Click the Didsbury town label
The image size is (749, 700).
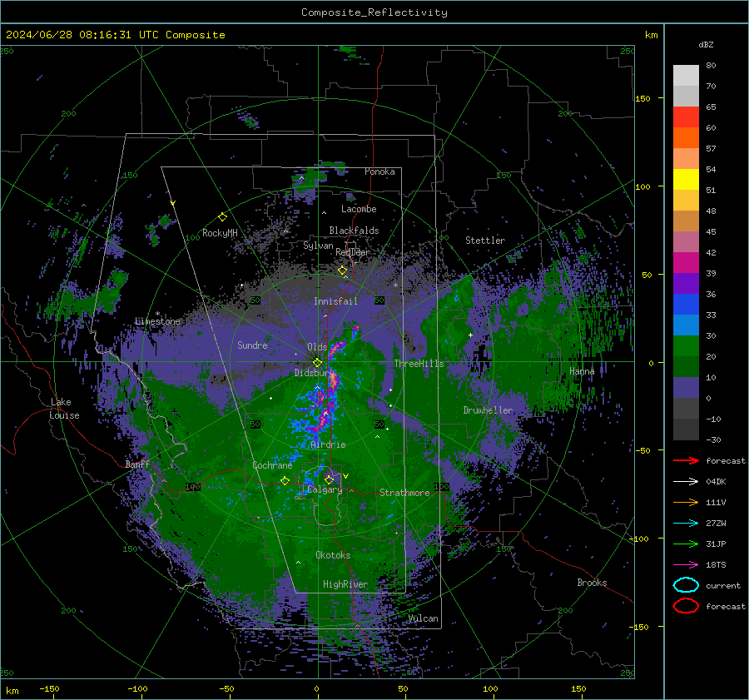312,373
